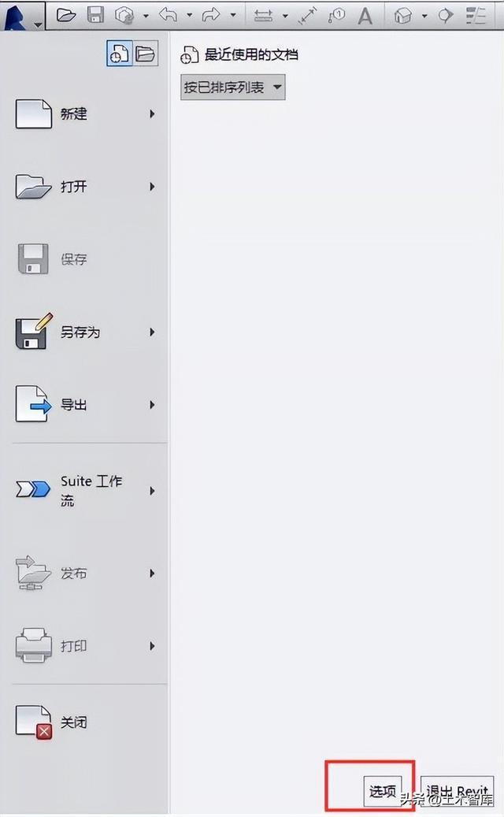
Task: Expand the 新建 submenu arrow
Action: [152, 113]
